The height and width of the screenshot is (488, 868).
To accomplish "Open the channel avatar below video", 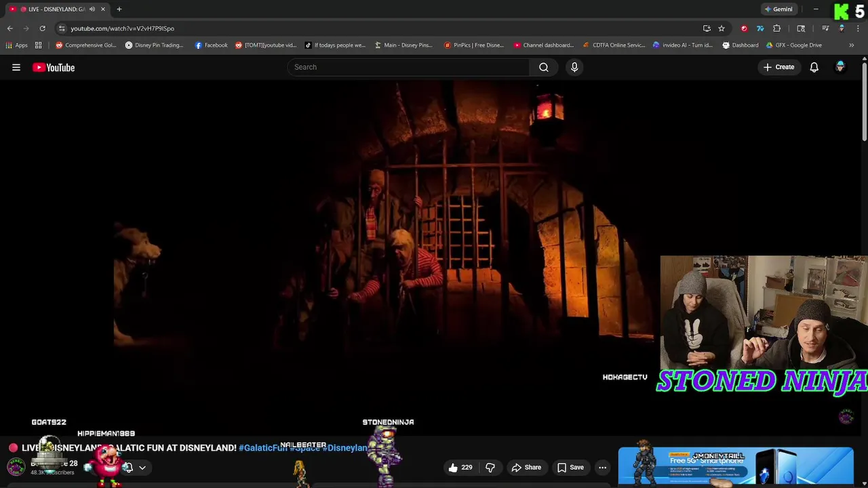I will click(x=16, y=467).
